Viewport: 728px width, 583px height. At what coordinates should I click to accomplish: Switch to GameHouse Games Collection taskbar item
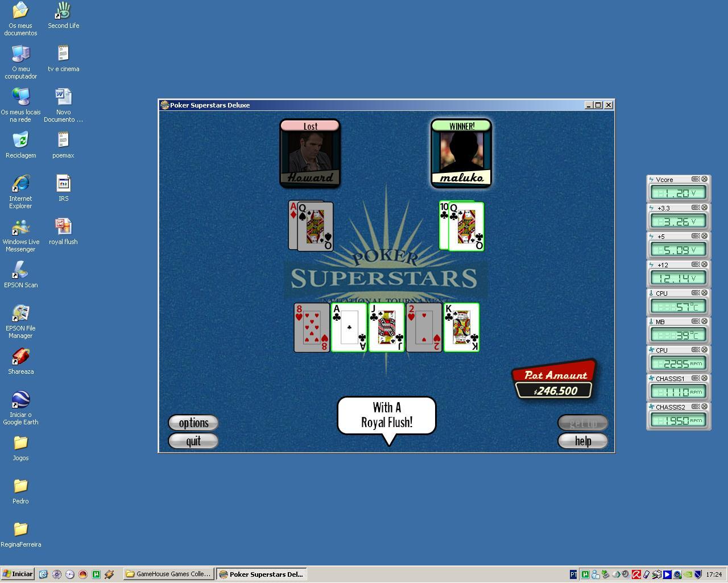click(169, 574)
